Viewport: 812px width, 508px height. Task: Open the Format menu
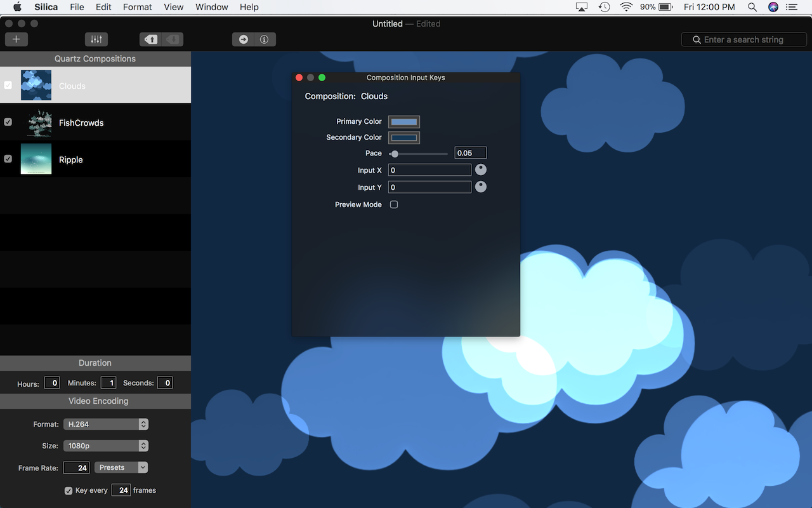tap(138, 7)
